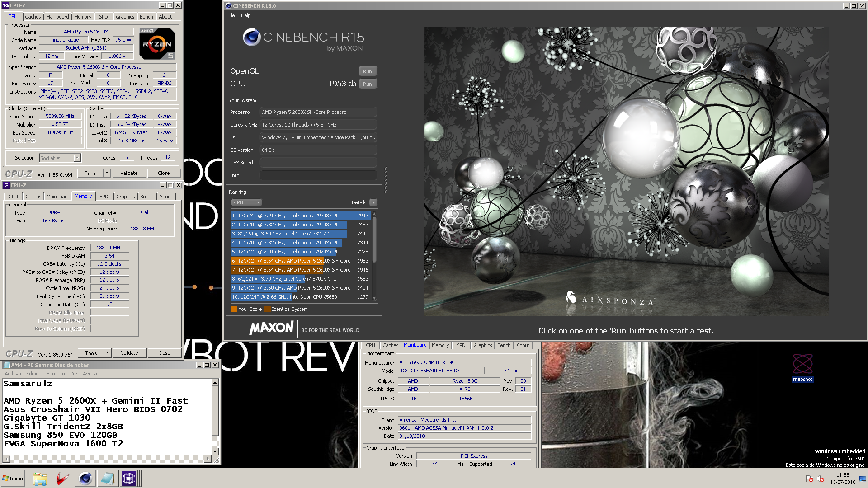The width and height of the screenshot is (868, 488).
Task: Click the Cinebench title bar icon
Action: tap(229, 6)
